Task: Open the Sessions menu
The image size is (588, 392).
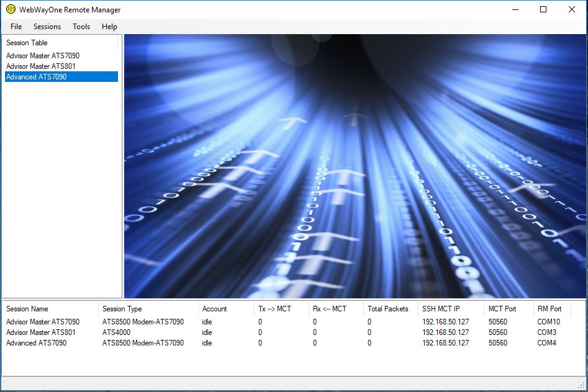Action: [47, 27]
